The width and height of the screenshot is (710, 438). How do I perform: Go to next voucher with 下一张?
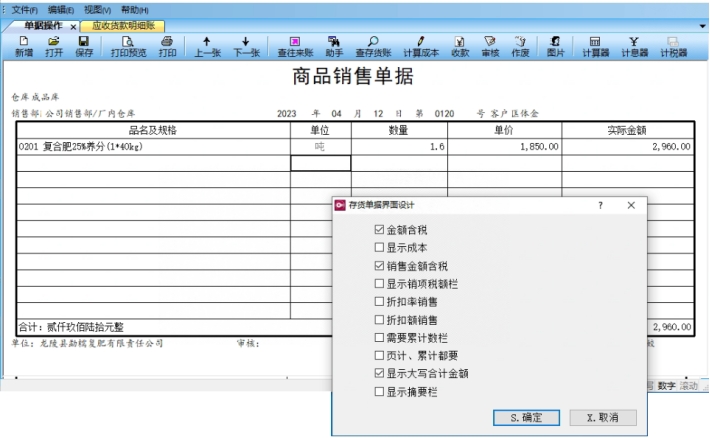pyautogui.click(x=246, y=46)
